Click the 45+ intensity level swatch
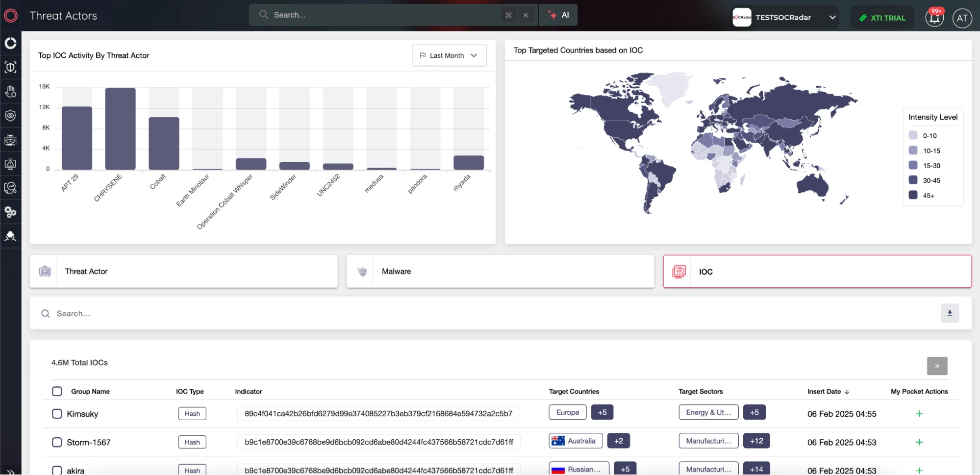Image resolution: width=980 pixels, height=475 pixels. pyautogui.click(x=913, y=195)
